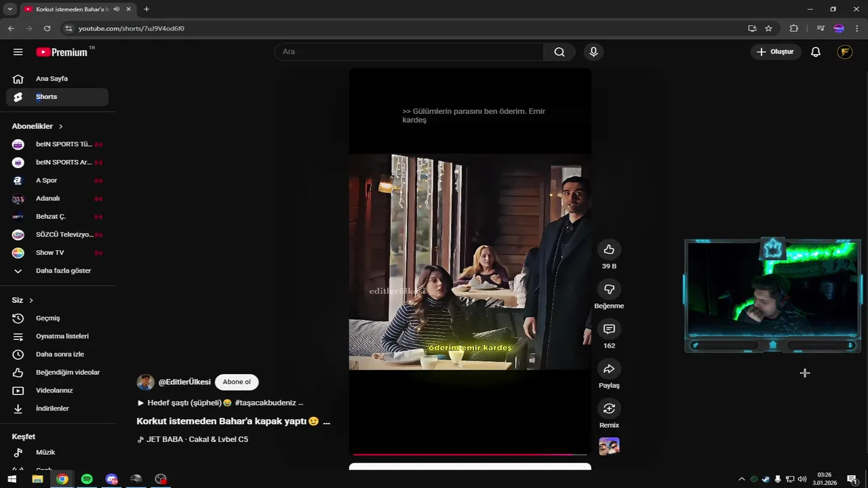
Task: Open Videolarınız
Action: [58, 390]
